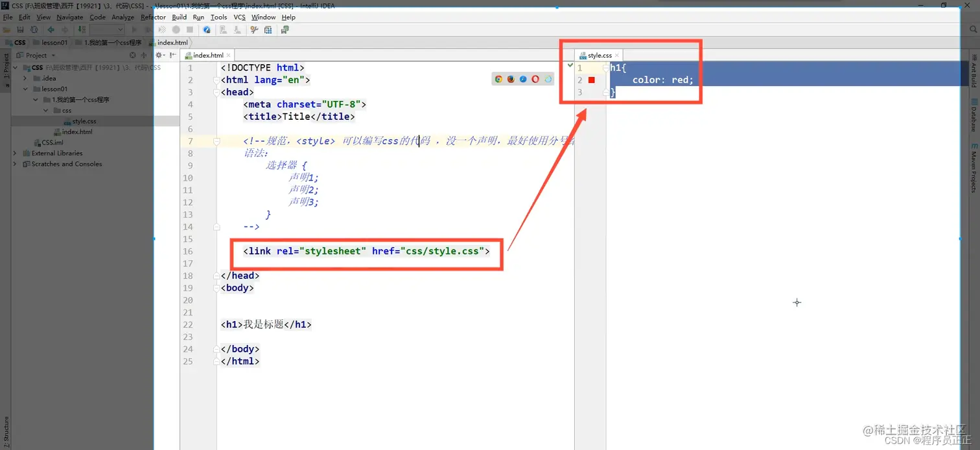The width and height of the screenshot is (980, 450).
Task: Close the style.css editor tab
Action: point(617,55)
